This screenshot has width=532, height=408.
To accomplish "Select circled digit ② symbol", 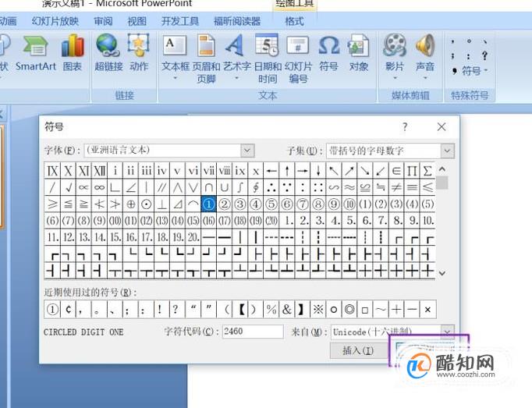I will click(x=225, y=204).
